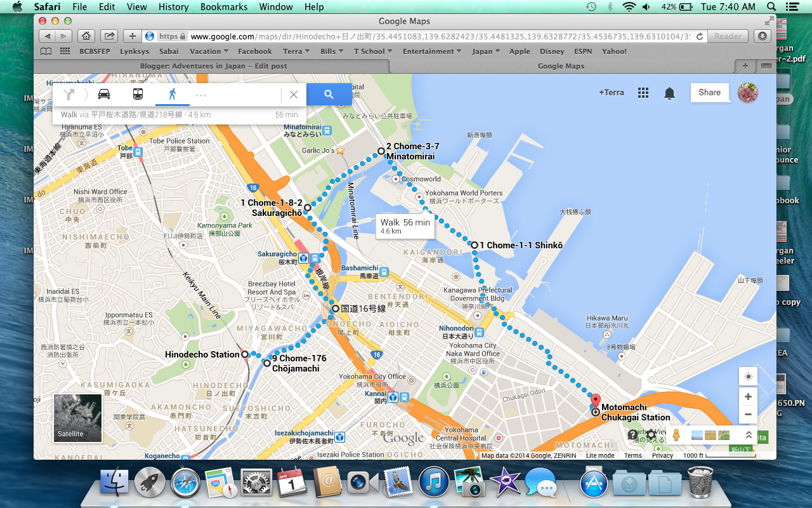Click Safari share toolbar button
The image size is (812, 508).
pyautogui.click(x=109, y=36)
